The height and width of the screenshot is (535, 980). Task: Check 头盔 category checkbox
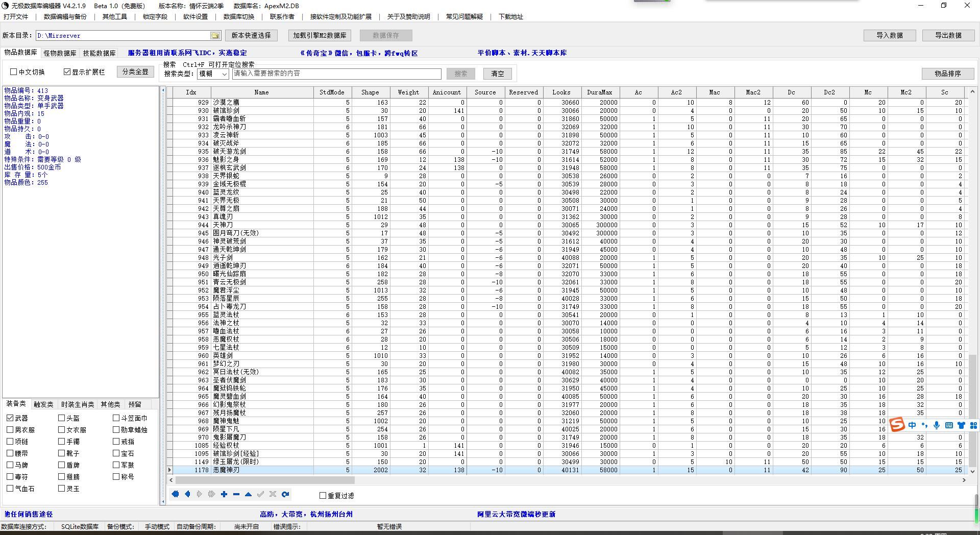[62, 418]
